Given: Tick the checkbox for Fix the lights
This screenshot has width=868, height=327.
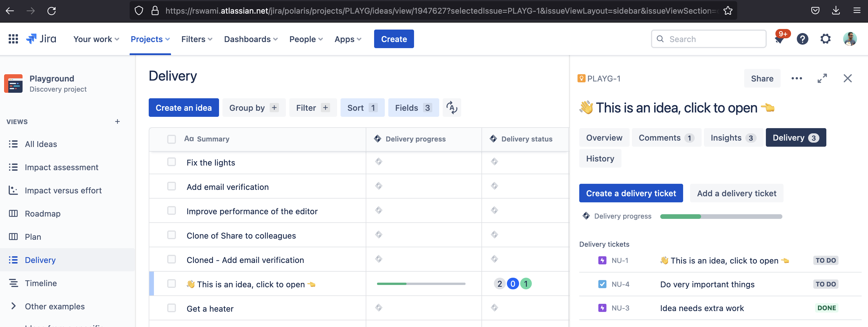Looking at the screenshot, I should click(x=172, y=162).
